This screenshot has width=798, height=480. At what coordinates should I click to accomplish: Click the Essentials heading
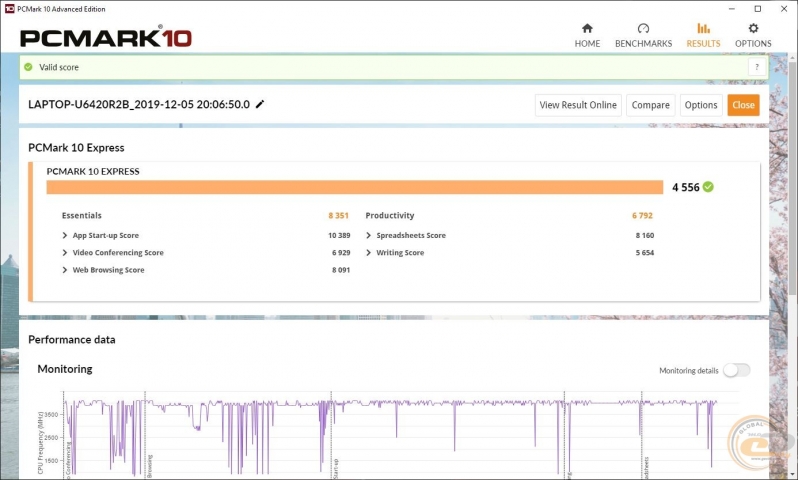tap(81, 215)
